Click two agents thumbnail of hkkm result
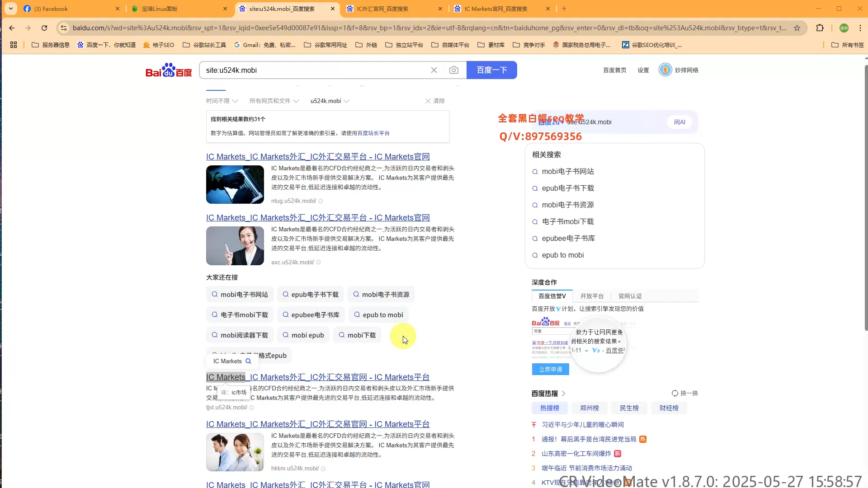The height and width of the screenshot is (488, 868). point(235,452)
